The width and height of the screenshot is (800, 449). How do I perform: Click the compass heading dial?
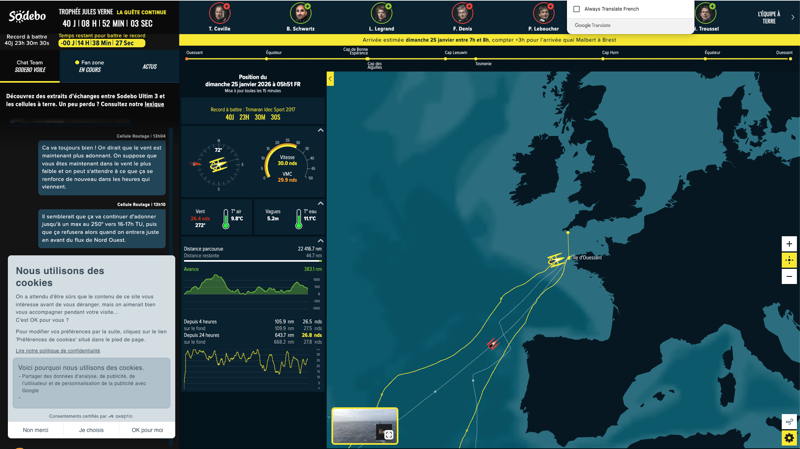[218, 164]
